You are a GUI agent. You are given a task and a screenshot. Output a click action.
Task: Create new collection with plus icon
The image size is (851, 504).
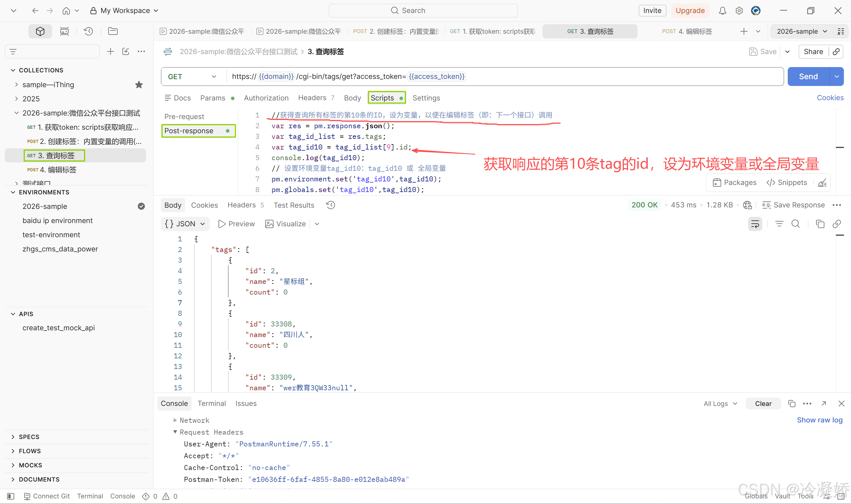111,51
